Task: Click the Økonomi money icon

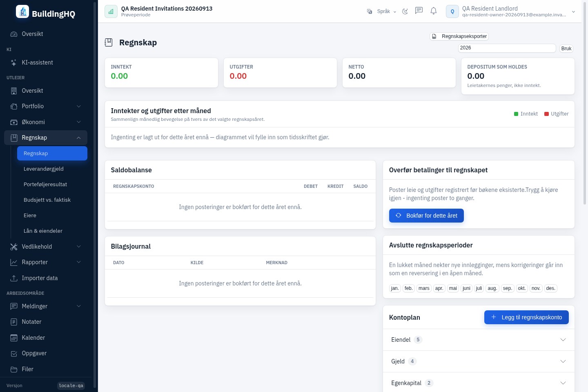Action: pyautogui.click(x=14, y=122)
